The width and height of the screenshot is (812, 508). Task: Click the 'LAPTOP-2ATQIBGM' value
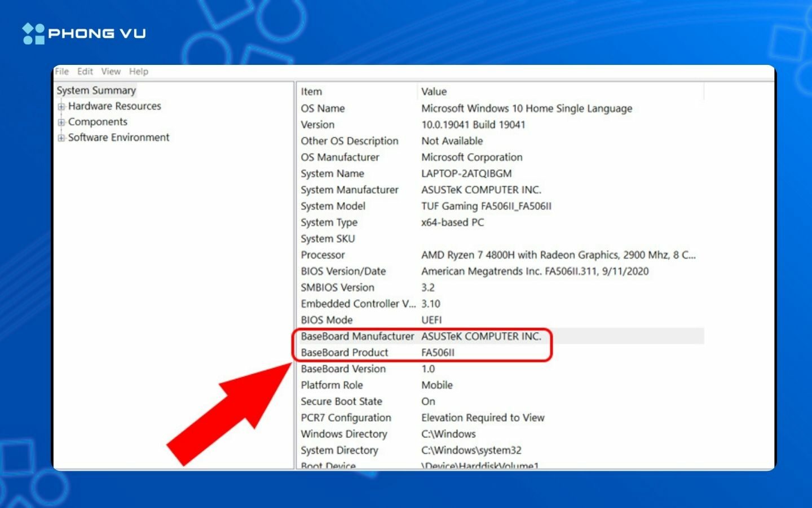[x=466, y=174]
